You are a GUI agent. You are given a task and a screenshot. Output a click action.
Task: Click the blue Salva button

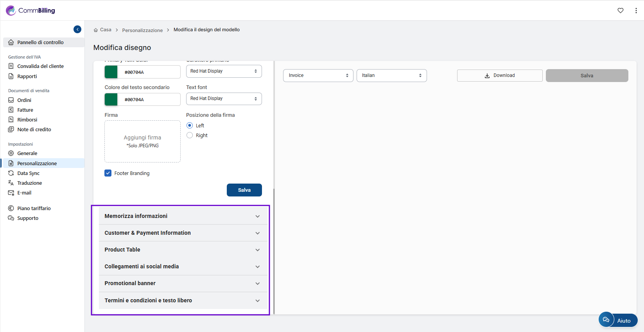244,190
